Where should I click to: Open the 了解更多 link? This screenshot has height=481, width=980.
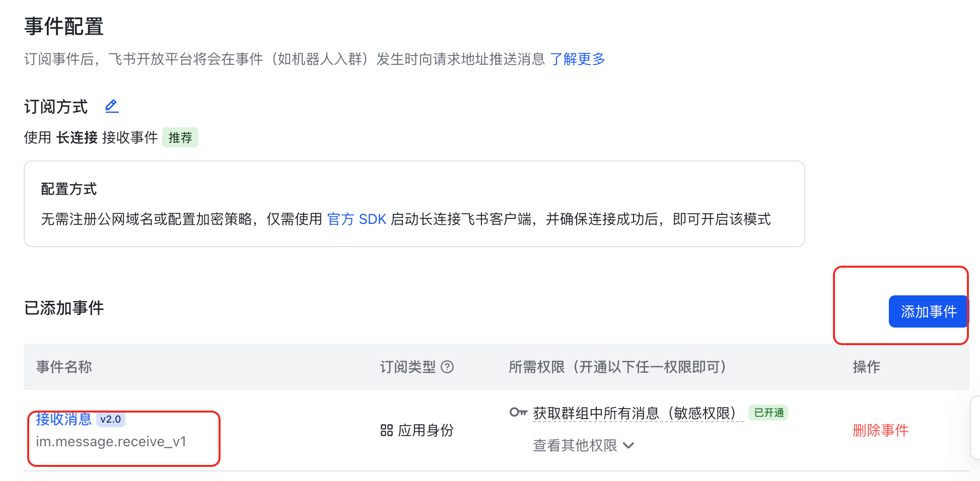[577, 59]
